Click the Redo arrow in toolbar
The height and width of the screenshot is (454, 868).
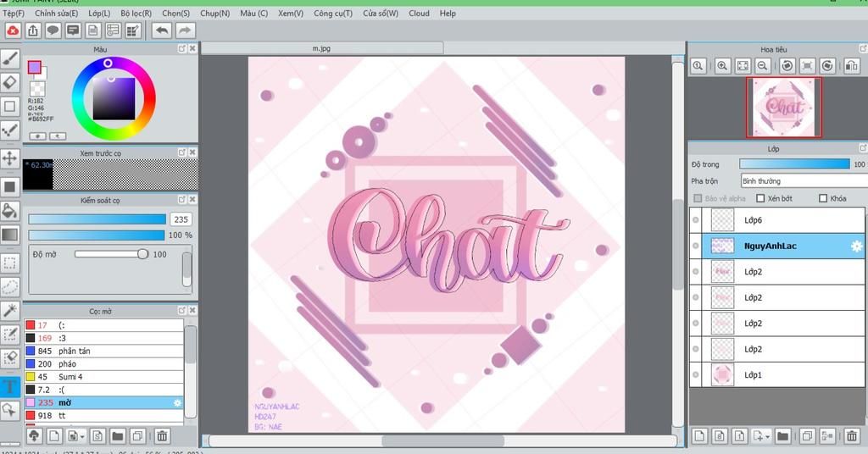(x=186, y=30)
